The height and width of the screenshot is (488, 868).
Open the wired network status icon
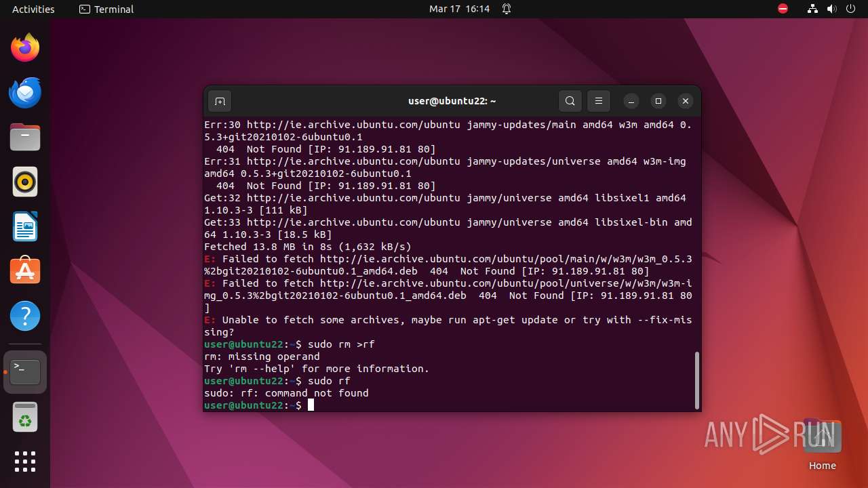coord(813,9)
